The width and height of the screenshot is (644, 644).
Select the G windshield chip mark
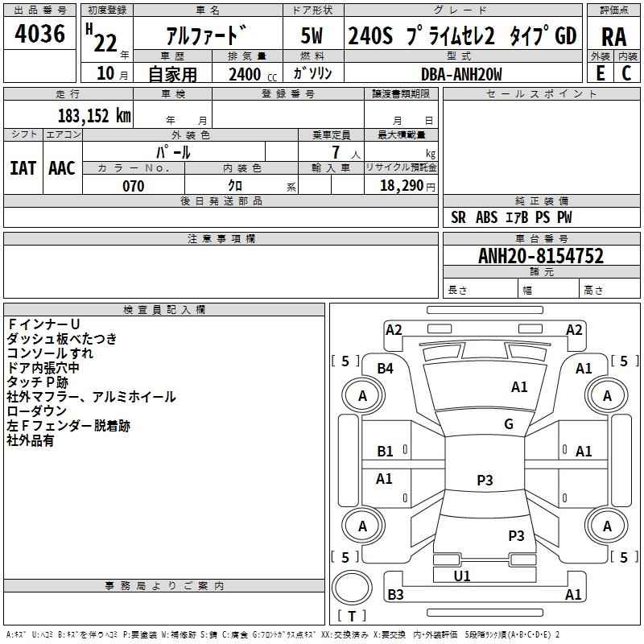(x=509, y=423)
